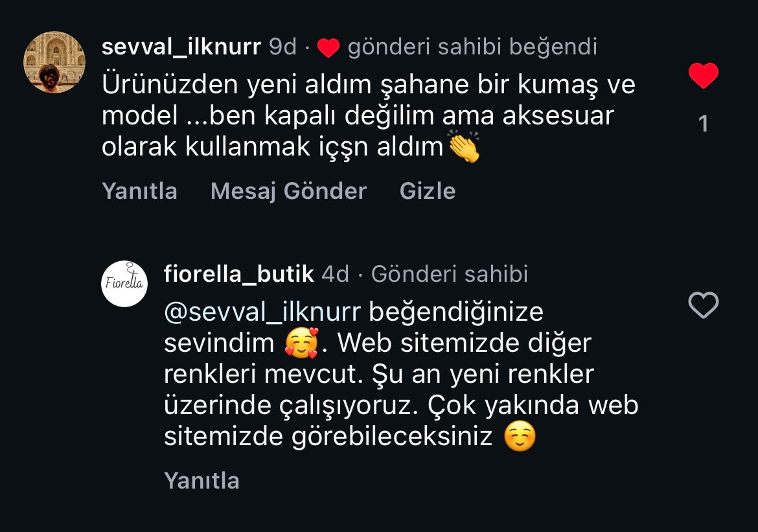Tap the small heart beside gönderi sahibi beğendi
The height and width of the screenshot is (532, 758).
point(328,48)
